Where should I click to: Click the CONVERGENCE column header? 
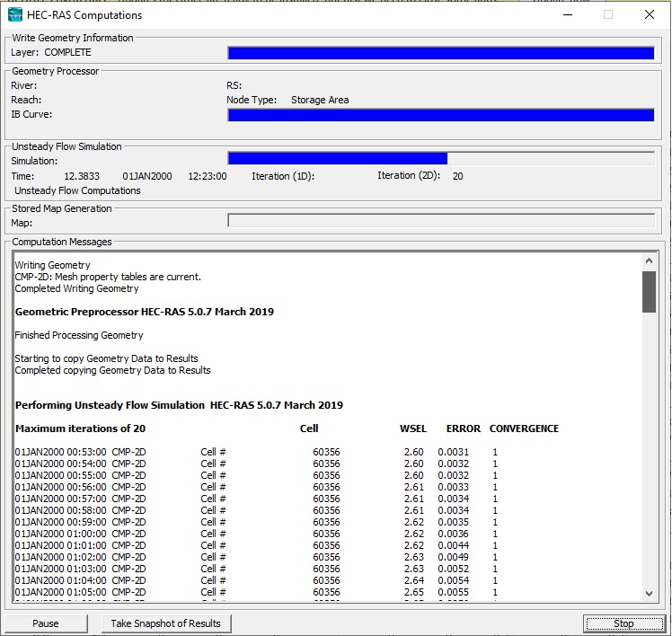(x=524, y=428)
